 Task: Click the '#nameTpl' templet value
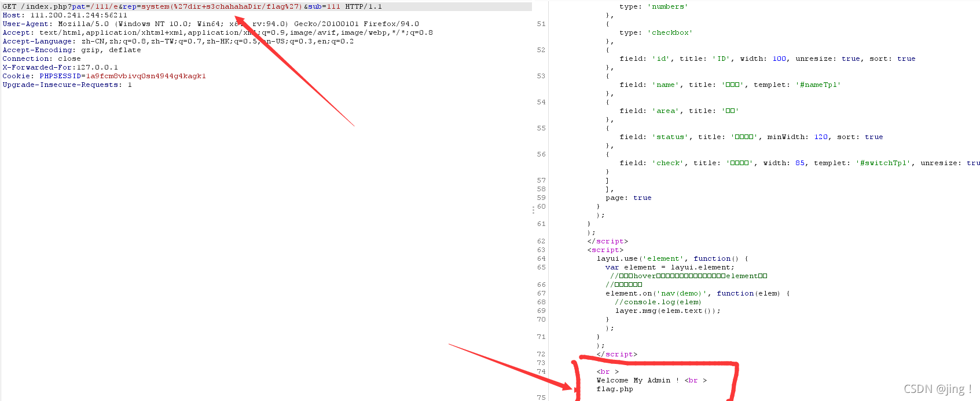point(818,85)
